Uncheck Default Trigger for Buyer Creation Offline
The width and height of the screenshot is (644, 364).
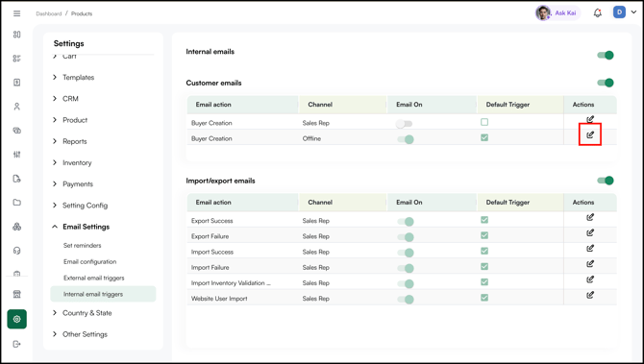pos(484,137)
